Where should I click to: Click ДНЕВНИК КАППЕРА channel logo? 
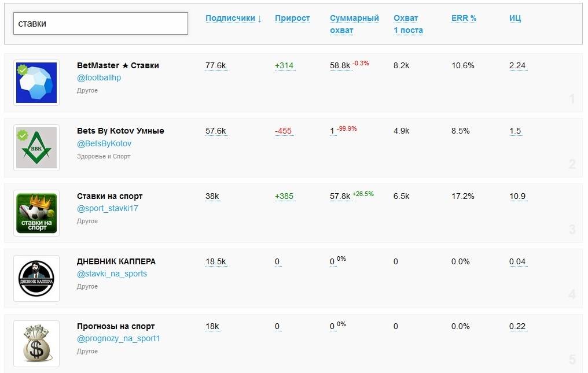click(x=36, y=279)
